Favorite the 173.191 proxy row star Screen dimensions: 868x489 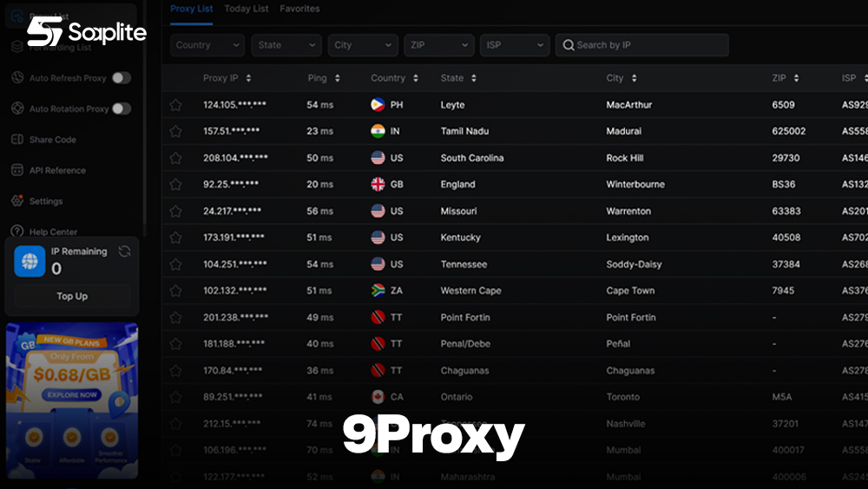click(x=175, y=238)
